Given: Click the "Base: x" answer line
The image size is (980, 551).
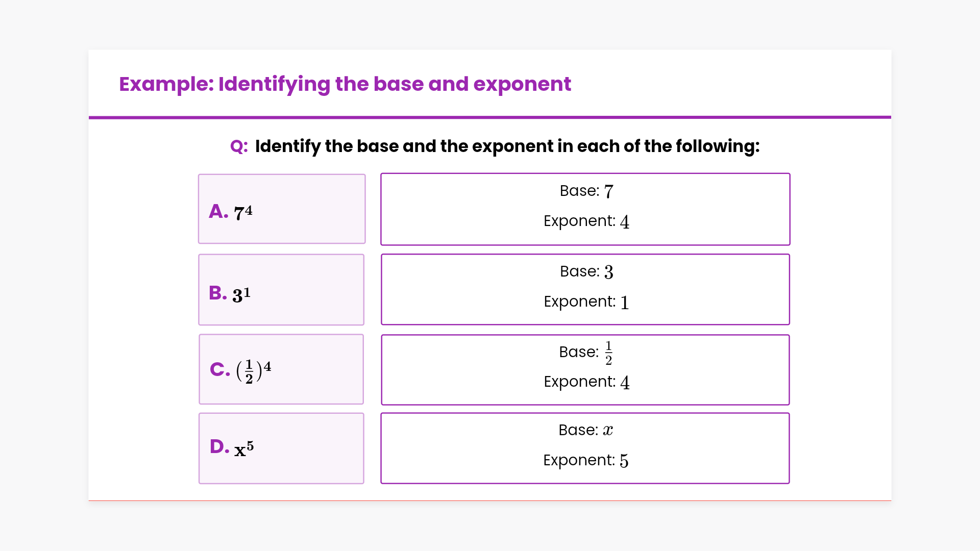Looking at the screenshot, I should coord(585,430).
